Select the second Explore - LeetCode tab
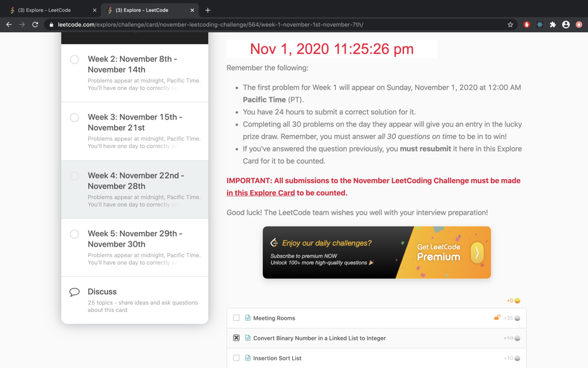This screenshot has width=588, height=368. point(150,10)
